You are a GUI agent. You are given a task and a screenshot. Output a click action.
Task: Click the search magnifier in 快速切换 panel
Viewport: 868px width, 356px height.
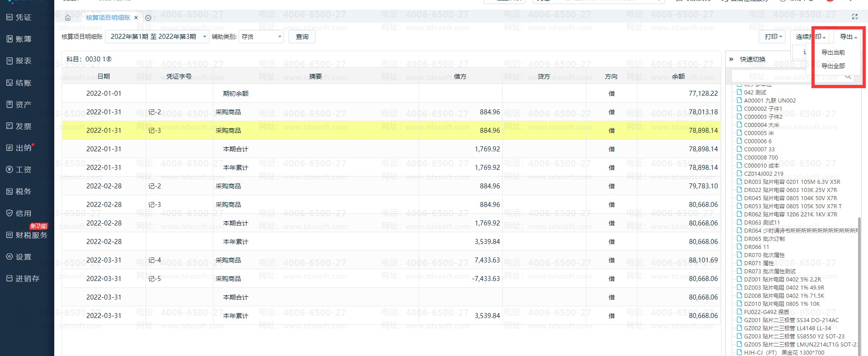[x=848, y=76]
